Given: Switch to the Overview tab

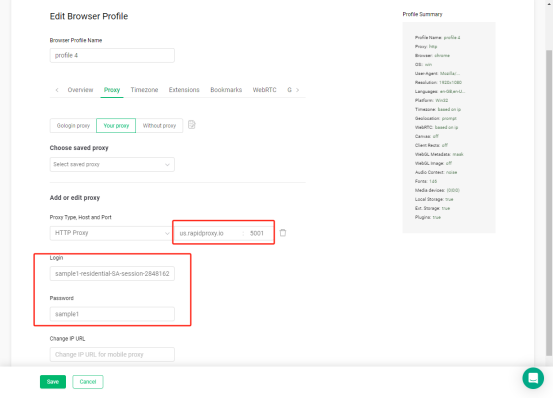Looking at the screenshot, I should click(x=80, y=90).
